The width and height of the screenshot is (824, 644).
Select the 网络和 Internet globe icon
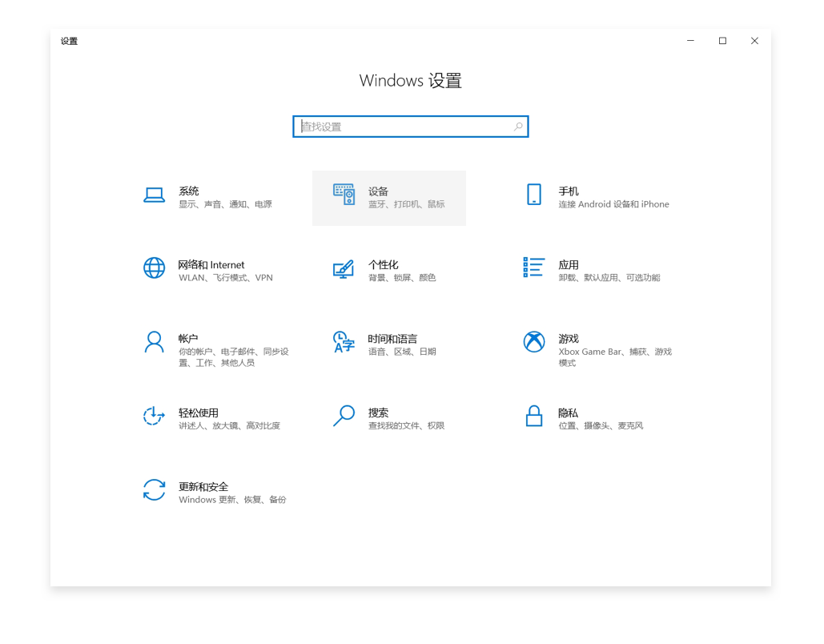(154, 268)
